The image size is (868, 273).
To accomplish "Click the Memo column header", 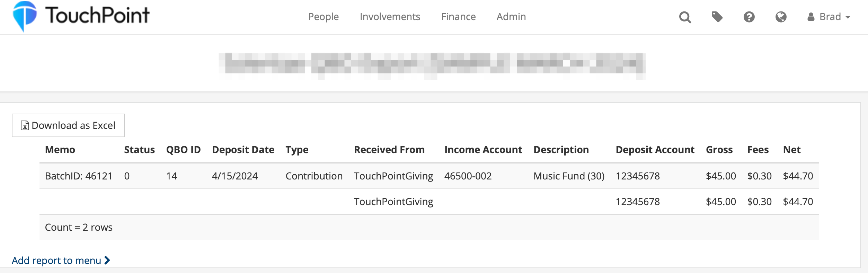I will 60,150.
